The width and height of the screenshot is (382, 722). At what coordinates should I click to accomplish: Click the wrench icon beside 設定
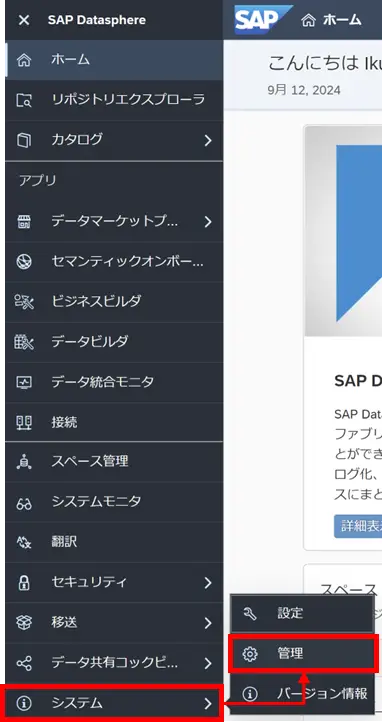(250, 613)
